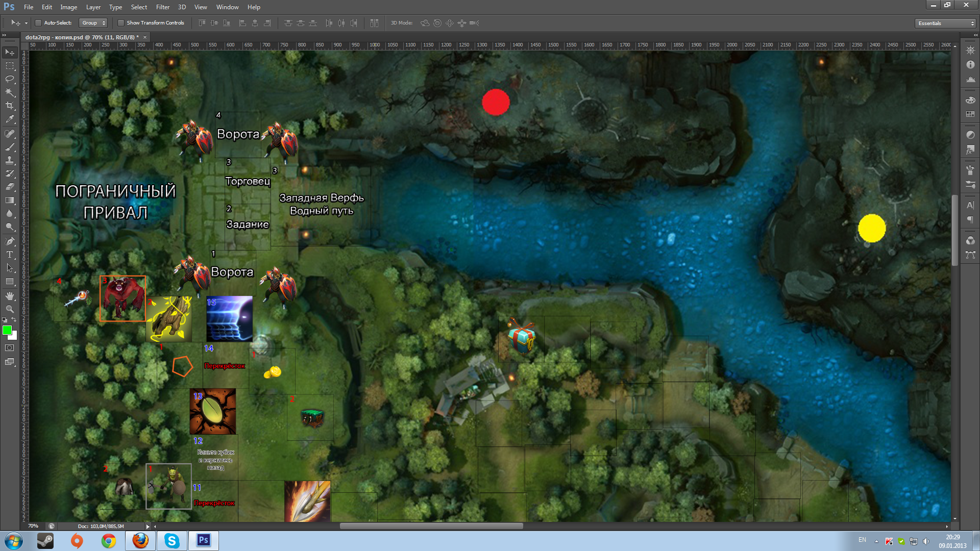Select the History Brush tool
Image resolution: width=980 pixels, height=551 pixels.
click(x=10, y=173)
